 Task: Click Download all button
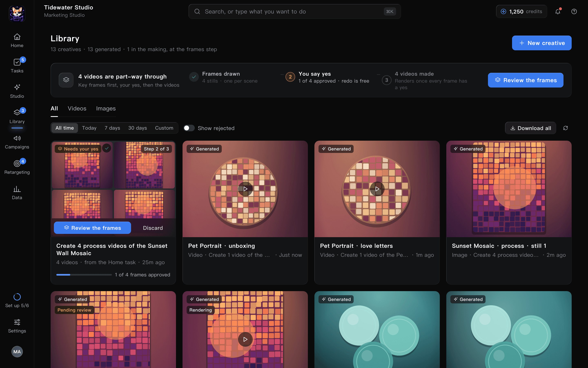[x=530, y=128]
